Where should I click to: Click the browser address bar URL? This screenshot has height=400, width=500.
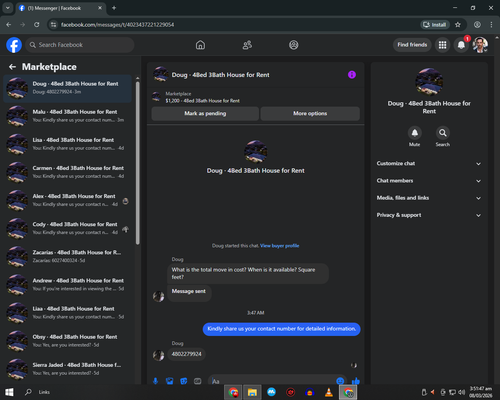(117, 25)
